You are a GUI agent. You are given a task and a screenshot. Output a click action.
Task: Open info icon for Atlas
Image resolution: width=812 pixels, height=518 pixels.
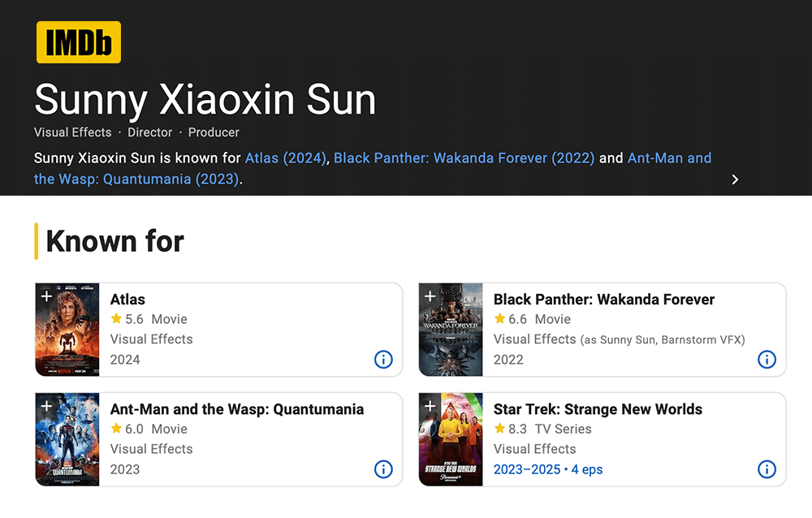click(x=383, y=359)
